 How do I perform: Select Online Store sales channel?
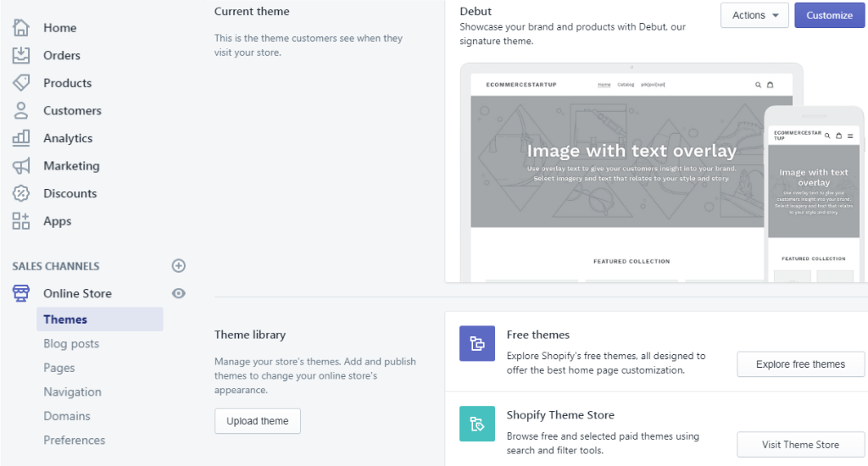[77, 293]
